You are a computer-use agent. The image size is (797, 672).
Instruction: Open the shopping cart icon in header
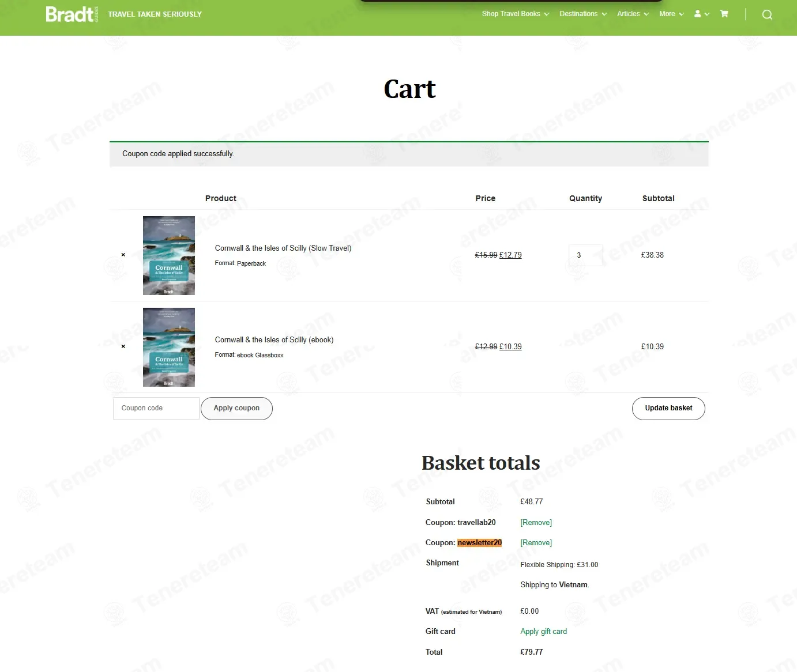pyautogui.click(x=724, y=14)
